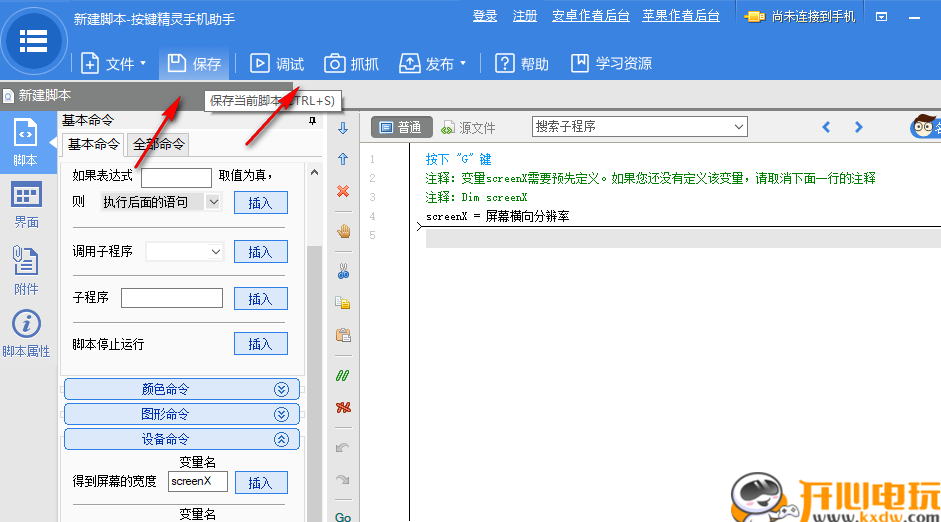This screenshot has height=522, width=941.
Task: Click the 登录 login link
Action: (x=485, y=16)
